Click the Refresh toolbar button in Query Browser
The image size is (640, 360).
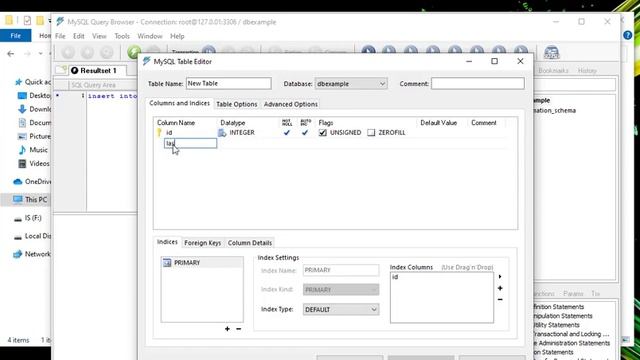click(x=107, y=52)
